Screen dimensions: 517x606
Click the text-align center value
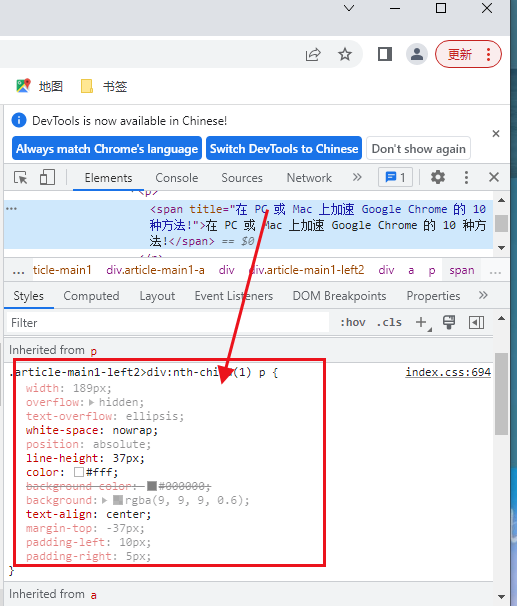coord(125,514)
